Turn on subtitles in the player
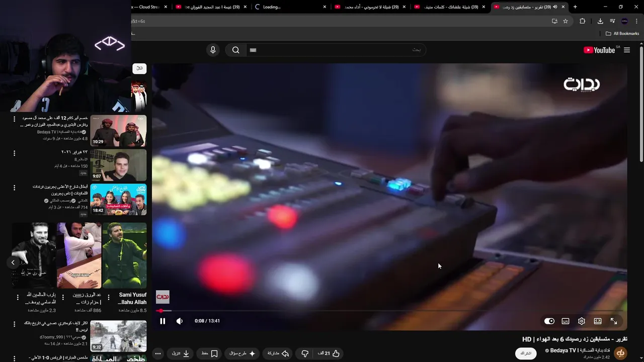Screen dimensions: 644x362 pos(566,321)
